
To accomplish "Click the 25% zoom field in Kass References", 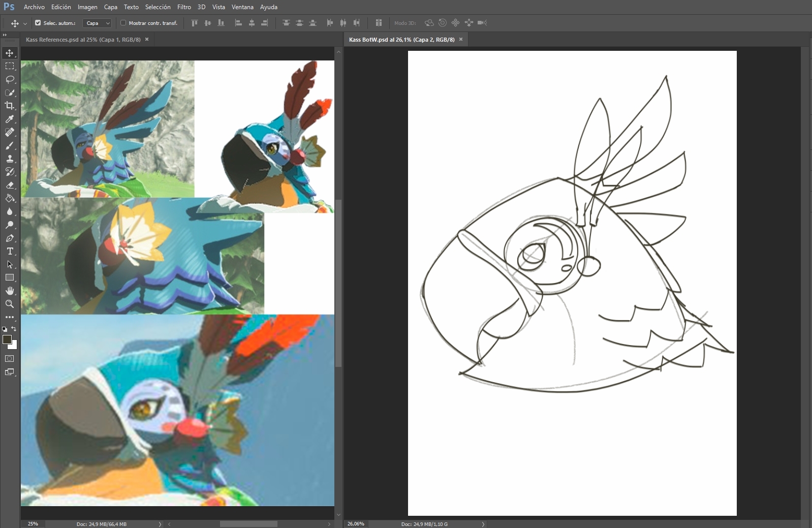I will [x=33, y=524].
